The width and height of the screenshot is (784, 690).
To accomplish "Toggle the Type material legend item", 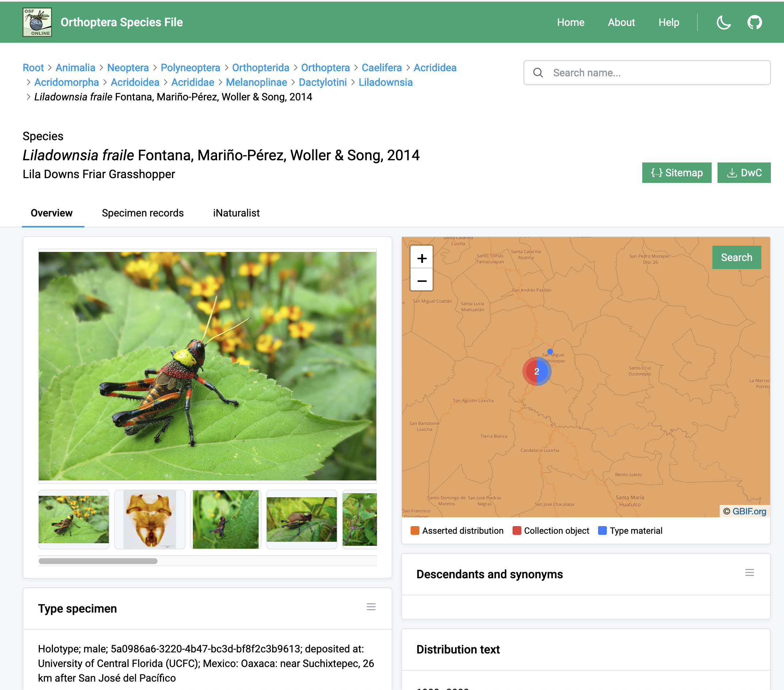I will tap(630, 530).
